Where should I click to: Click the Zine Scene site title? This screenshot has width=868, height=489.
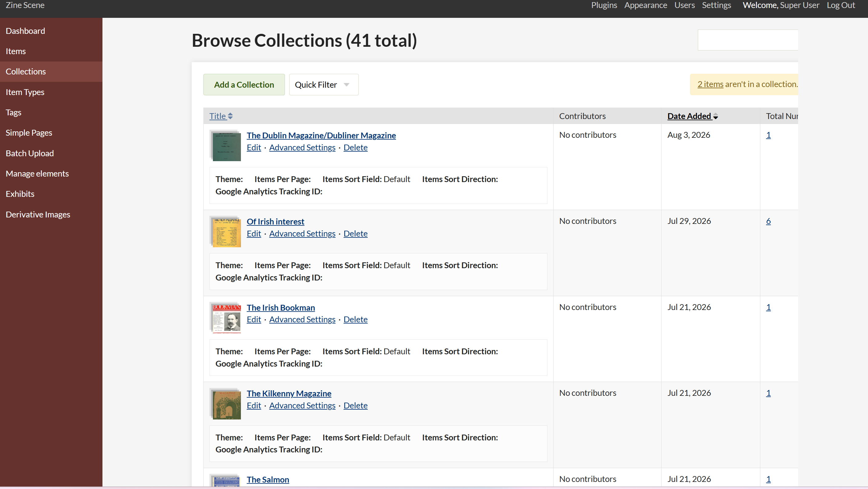pos(25,5)
